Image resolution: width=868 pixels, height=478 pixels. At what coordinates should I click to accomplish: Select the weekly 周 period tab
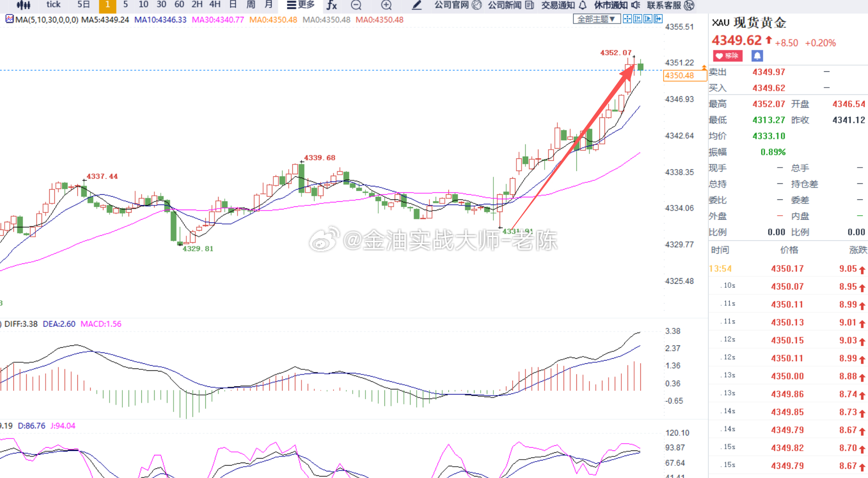click(x=251, y=5)
